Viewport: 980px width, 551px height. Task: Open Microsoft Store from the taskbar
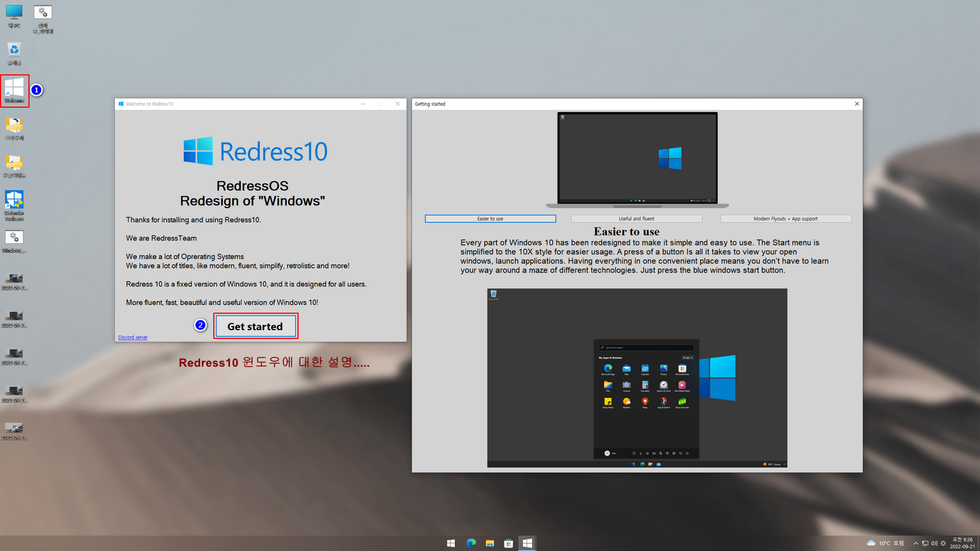coord(508,543)
